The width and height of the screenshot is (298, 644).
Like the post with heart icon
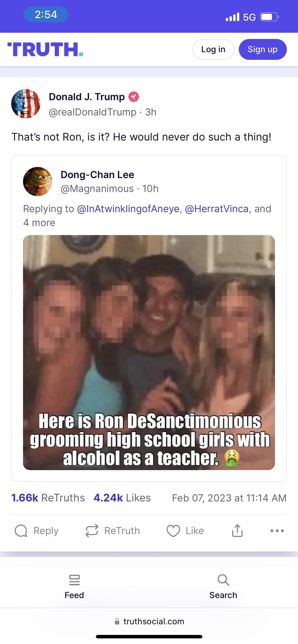[173, 531]
